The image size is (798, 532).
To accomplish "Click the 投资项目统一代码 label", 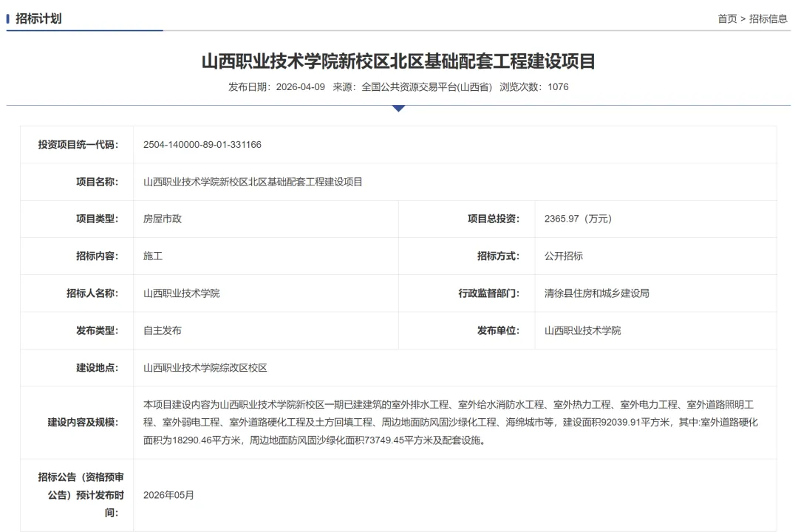I will (x=78, y=145).
